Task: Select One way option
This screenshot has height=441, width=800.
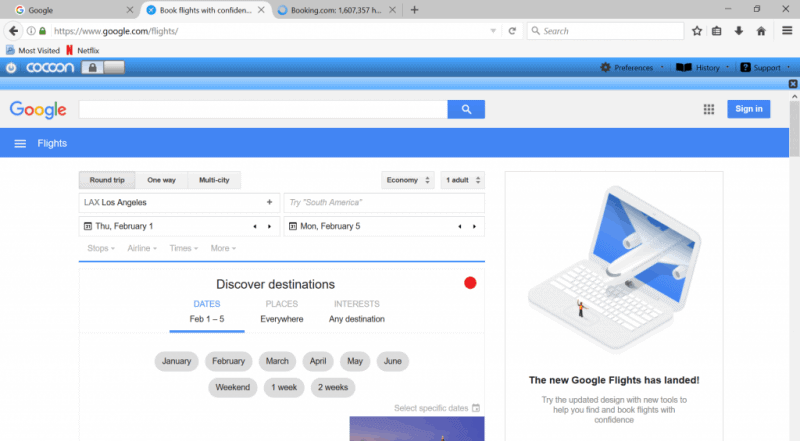Action: pyautogui.click(x=161, y=180)
